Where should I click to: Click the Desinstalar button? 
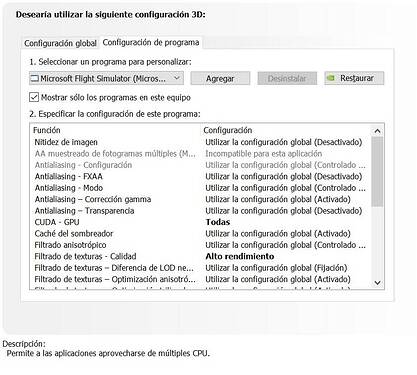(287, 78)
